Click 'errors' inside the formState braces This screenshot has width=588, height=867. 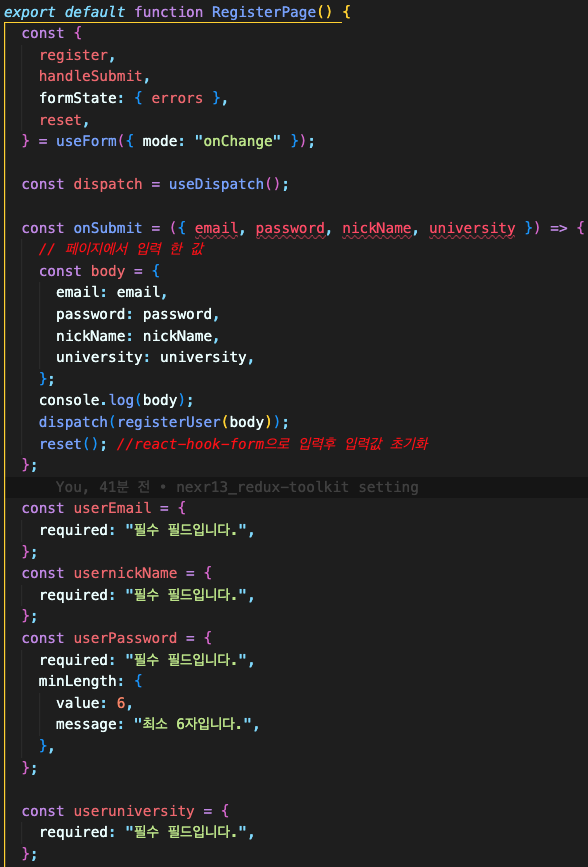tap(177, 98)
